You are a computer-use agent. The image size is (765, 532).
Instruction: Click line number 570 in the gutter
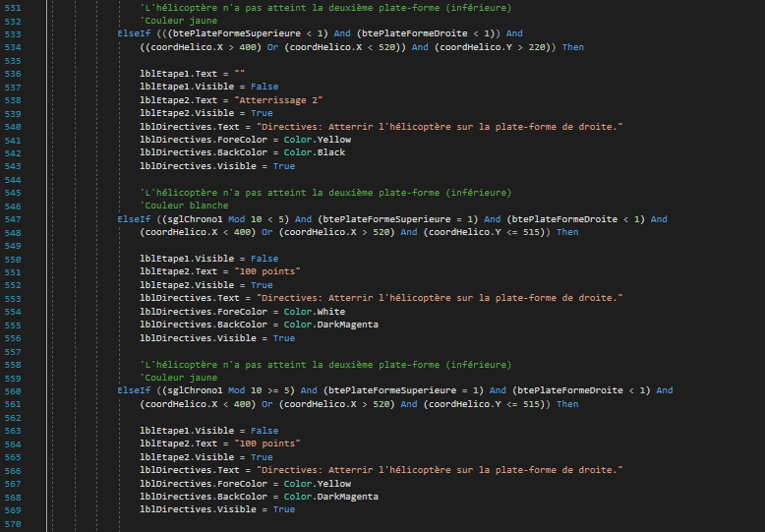coord(13,524)
